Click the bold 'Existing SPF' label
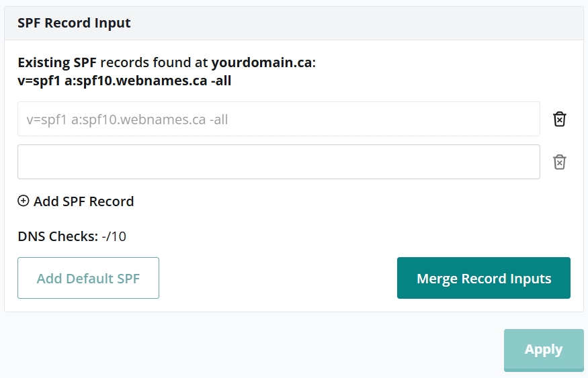Viewport: 588px width, 378px height. [x=57, y=63]
